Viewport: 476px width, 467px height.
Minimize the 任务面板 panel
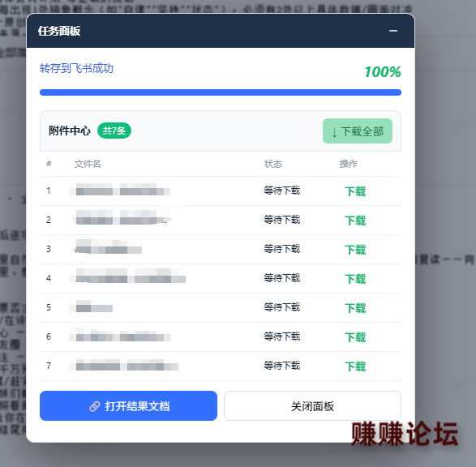tap(393, 31)
